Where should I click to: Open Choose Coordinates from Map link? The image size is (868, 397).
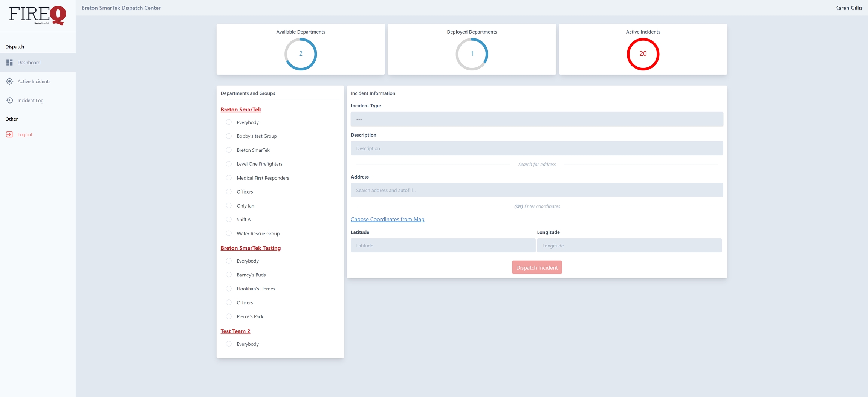(x=387, y=219)
